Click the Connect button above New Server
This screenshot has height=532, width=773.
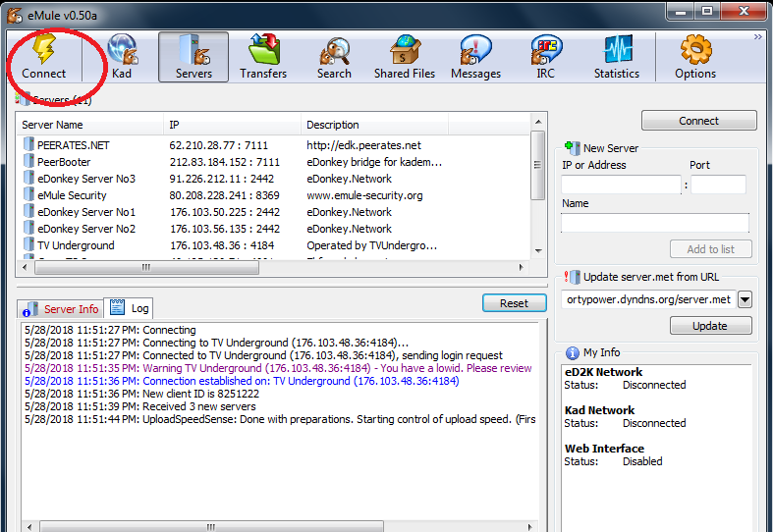(x=698, y=121)
